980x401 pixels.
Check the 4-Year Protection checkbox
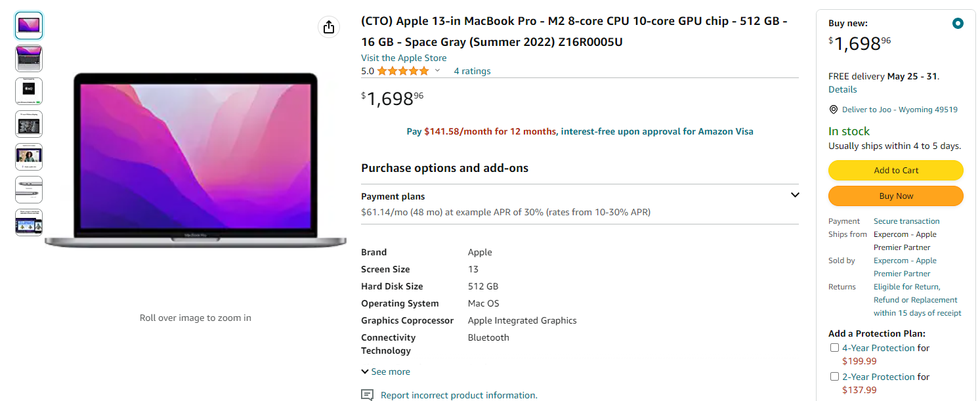pos(834,348)
